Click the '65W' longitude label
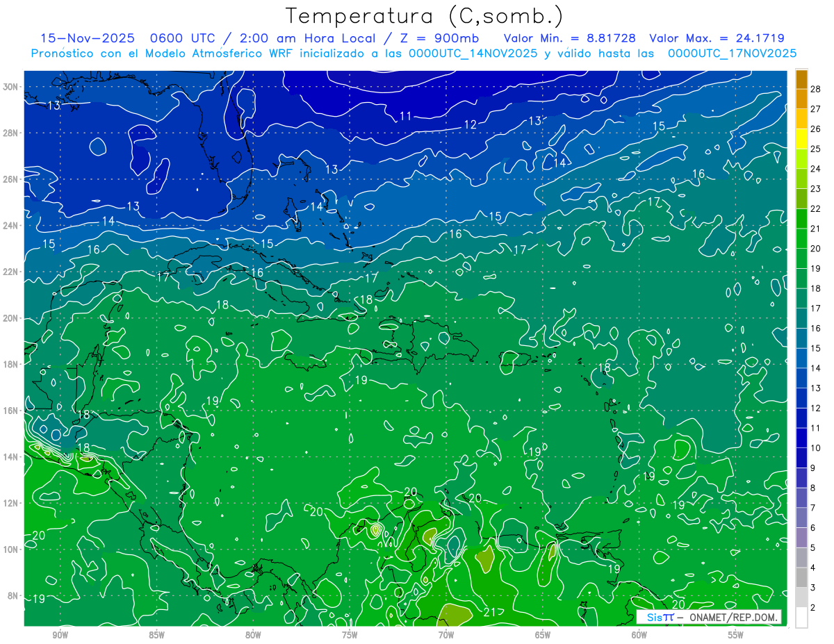834x644 pixels. (543, 635)
